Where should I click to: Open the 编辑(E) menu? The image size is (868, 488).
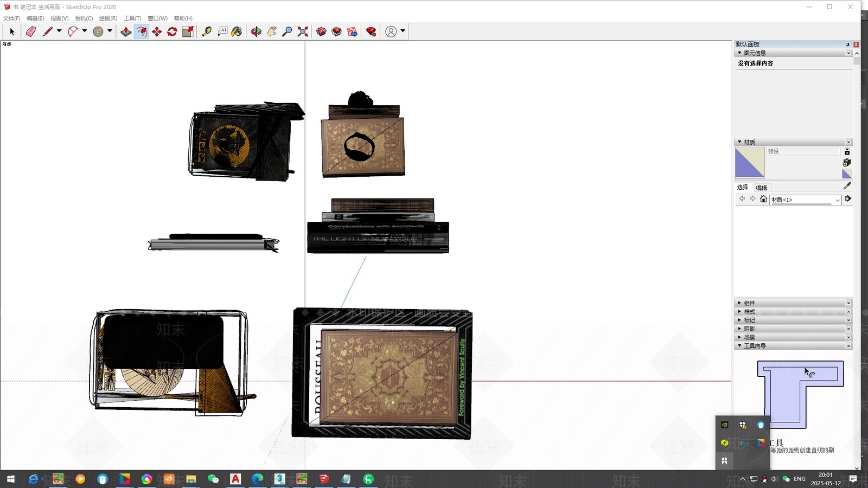click(x=35, y=18)
